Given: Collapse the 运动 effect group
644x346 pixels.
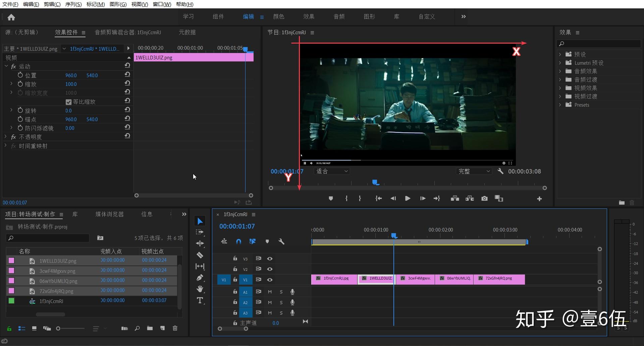Looking at the screenshot, I should [x=6, y=66].
